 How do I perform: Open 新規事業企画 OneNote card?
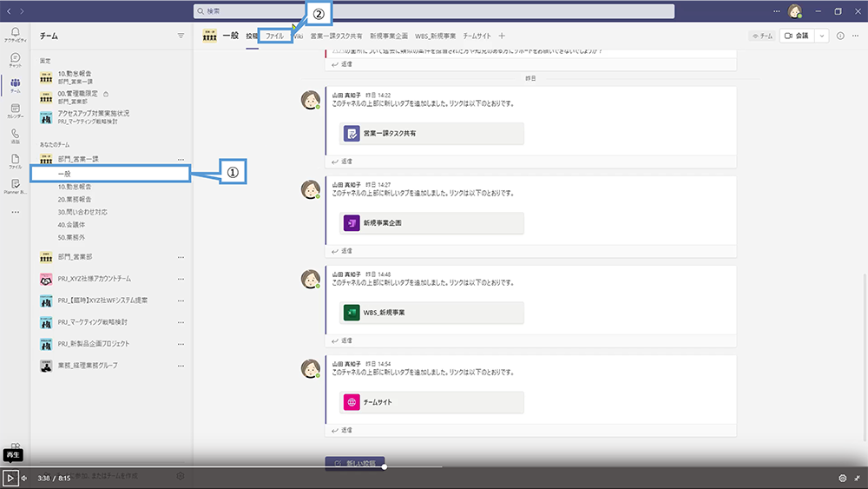(431, 223)
